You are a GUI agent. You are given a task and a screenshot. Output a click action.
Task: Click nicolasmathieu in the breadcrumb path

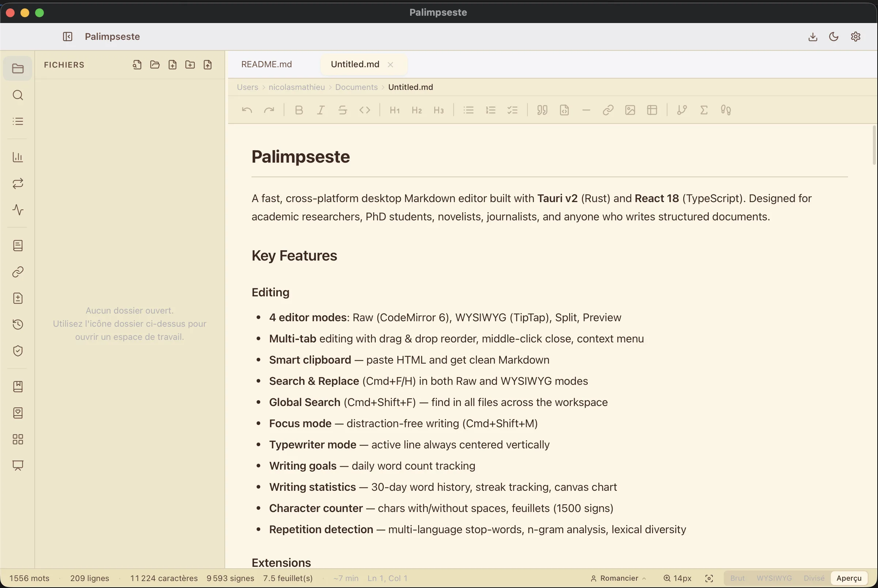pos(297,87)
